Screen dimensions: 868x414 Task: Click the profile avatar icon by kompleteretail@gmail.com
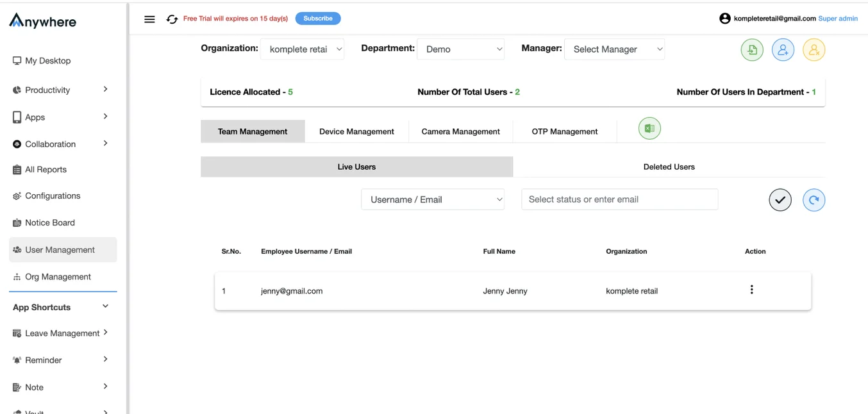click(725, 19)
